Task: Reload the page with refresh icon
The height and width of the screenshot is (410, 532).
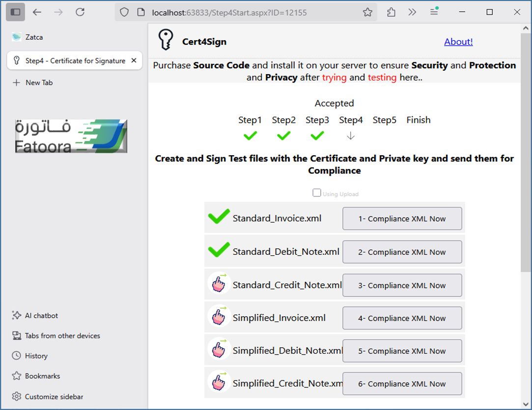Action: pyautogui.click(x=80, y=12)
